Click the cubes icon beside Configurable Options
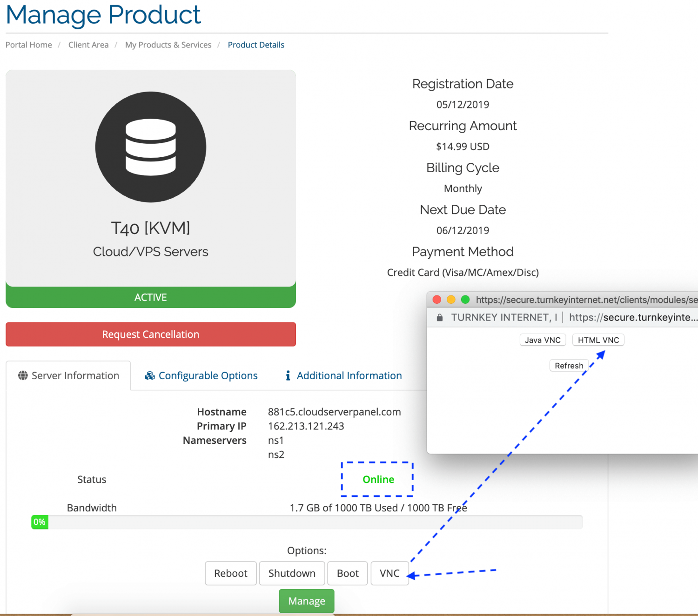 coord(150,375)
